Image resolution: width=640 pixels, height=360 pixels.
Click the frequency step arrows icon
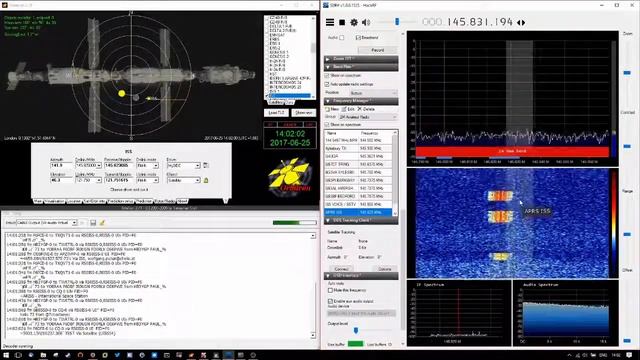click(521, 22)
